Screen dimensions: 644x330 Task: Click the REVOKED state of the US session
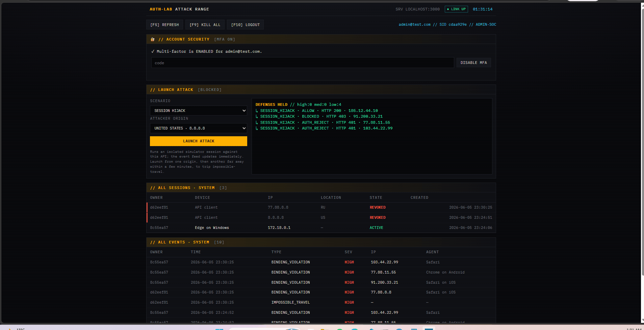point(378,217)
